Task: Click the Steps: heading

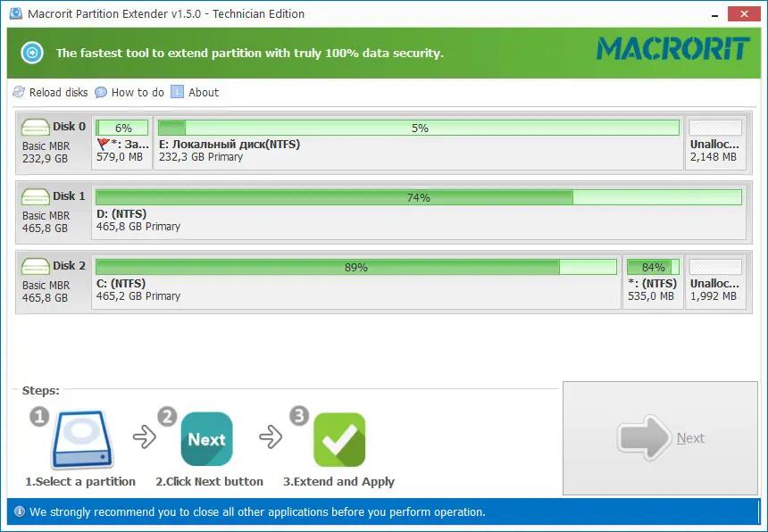Action: pos(41,391)
